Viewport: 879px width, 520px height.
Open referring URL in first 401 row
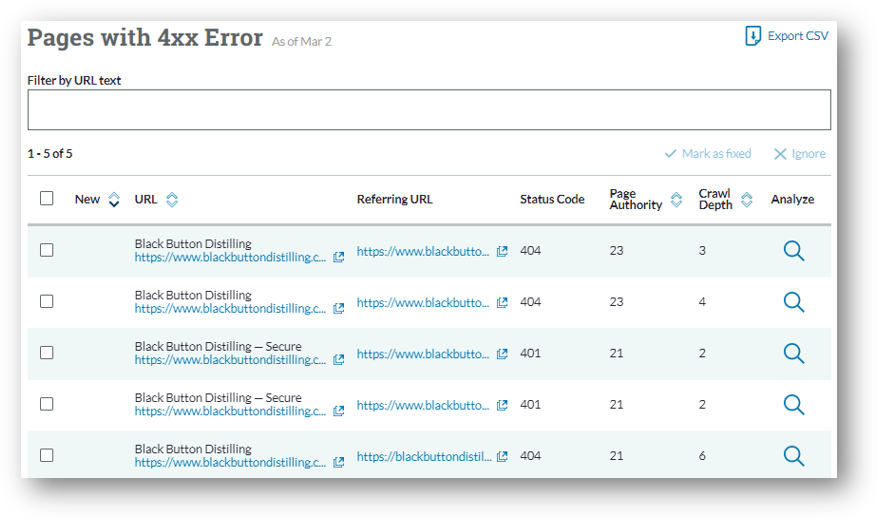tap(423, 354)
